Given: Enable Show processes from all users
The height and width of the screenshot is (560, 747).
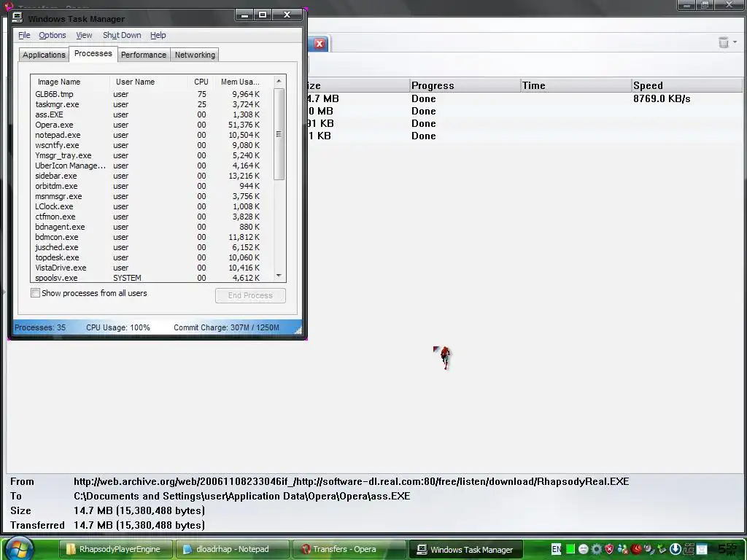Looking at the screenshot, I should [x=35, y=293].
